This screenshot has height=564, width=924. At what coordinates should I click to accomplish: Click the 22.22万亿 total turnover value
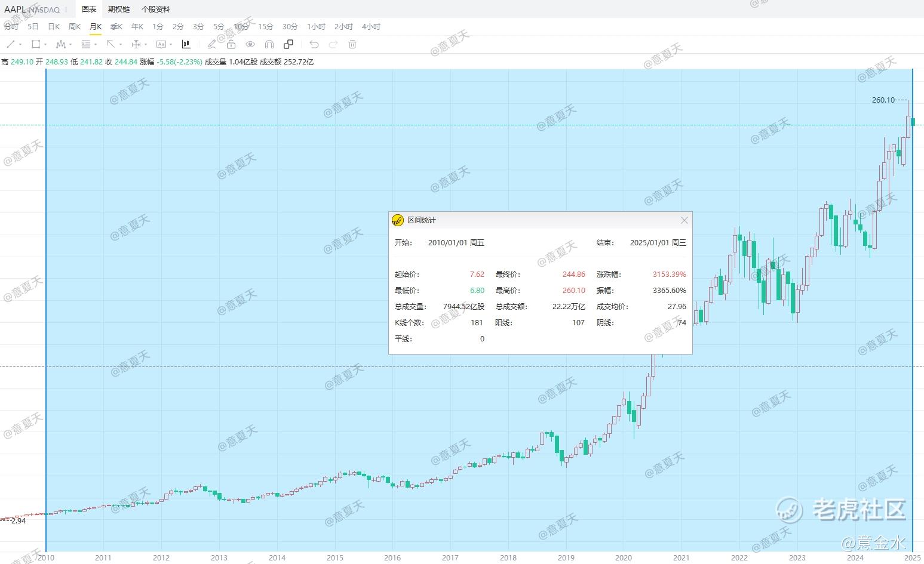coord(569,307)
